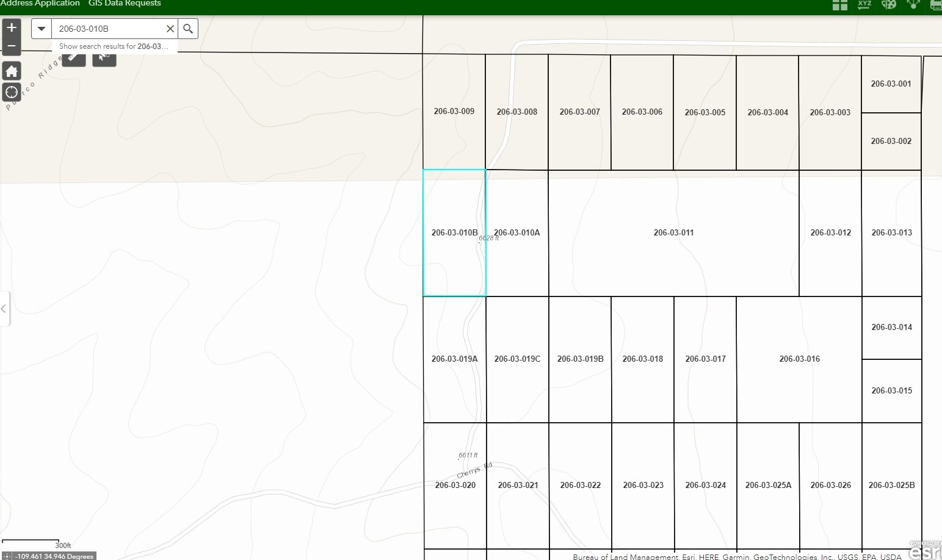This screenshot has width=942, height=560.
Task: Zoom out of the map
Action: (x=12, y=46)
